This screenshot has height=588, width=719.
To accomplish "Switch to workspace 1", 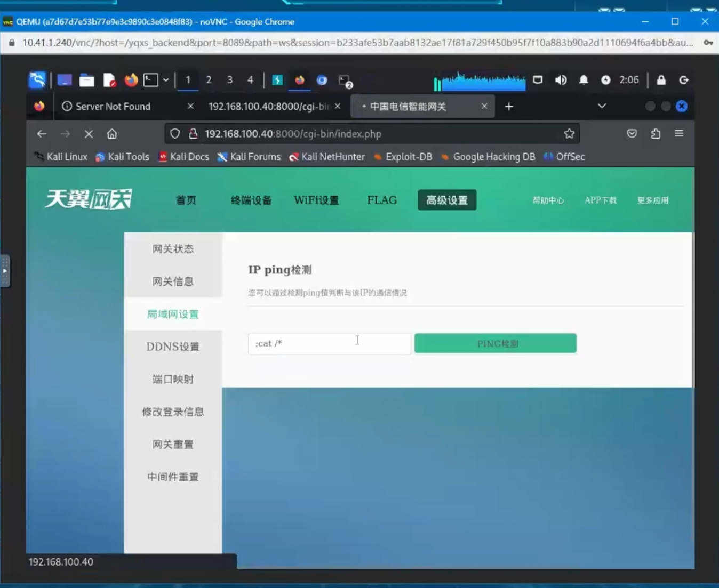I will pos(188,80).
